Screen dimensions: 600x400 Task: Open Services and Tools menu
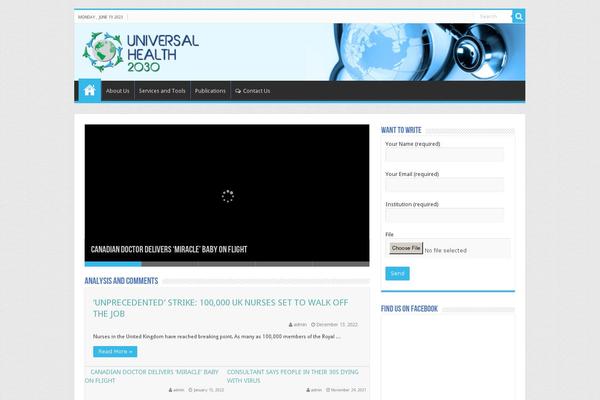(x=162, y=91)
